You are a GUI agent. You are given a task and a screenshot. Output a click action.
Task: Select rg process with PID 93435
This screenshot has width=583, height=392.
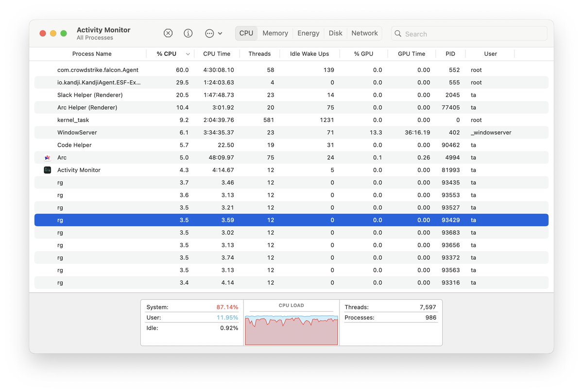291,183
